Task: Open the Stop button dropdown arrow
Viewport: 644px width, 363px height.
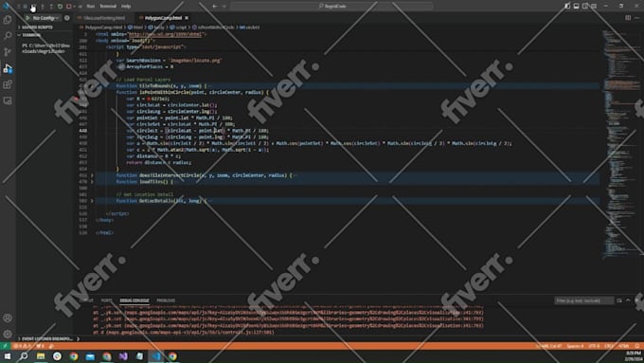Action: coord(74,7)
